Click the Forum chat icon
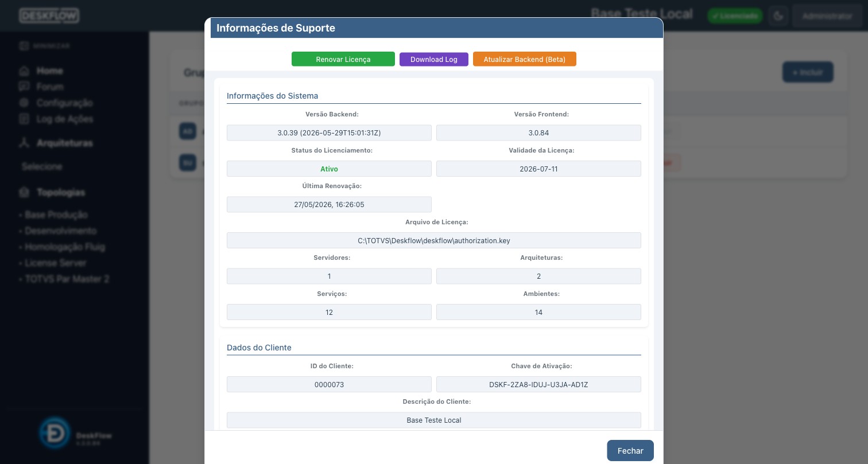 pos(24,87)
